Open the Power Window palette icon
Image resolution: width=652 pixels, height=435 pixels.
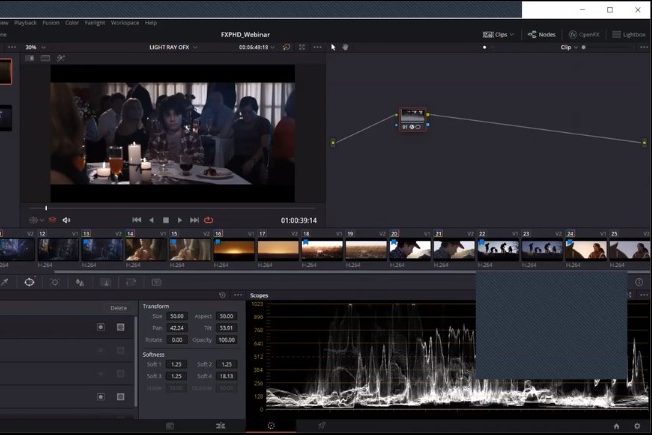(x=29, y=282)
